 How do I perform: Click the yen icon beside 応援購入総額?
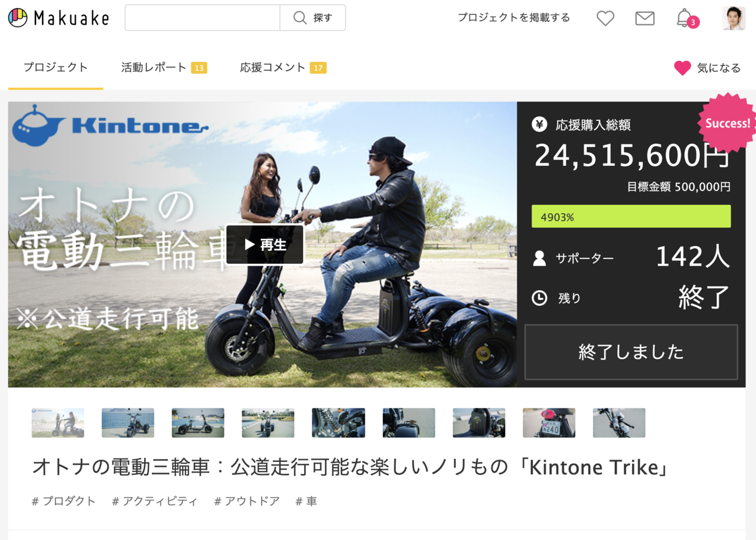(x=539, y=125)
